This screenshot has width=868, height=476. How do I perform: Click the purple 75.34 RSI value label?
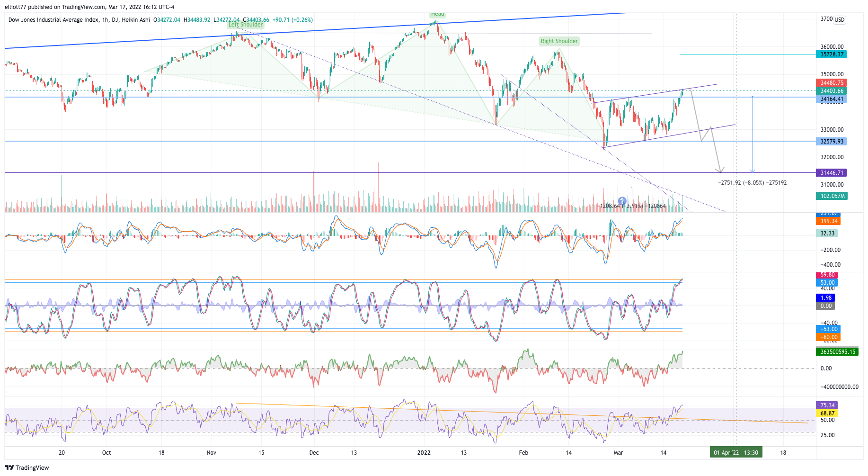point(827,405)
